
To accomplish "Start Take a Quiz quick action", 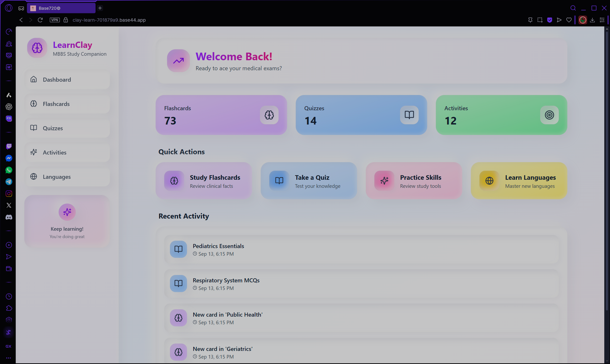I will point(309,180).
